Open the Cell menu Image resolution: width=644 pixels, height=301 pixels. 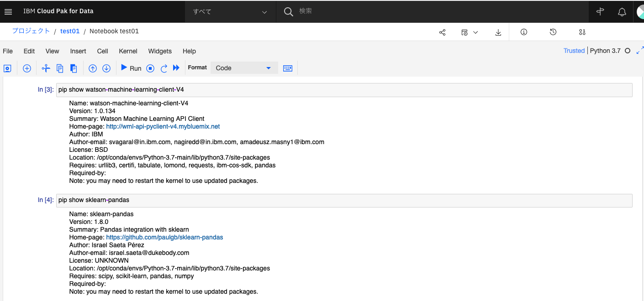[x=103, y=51]
